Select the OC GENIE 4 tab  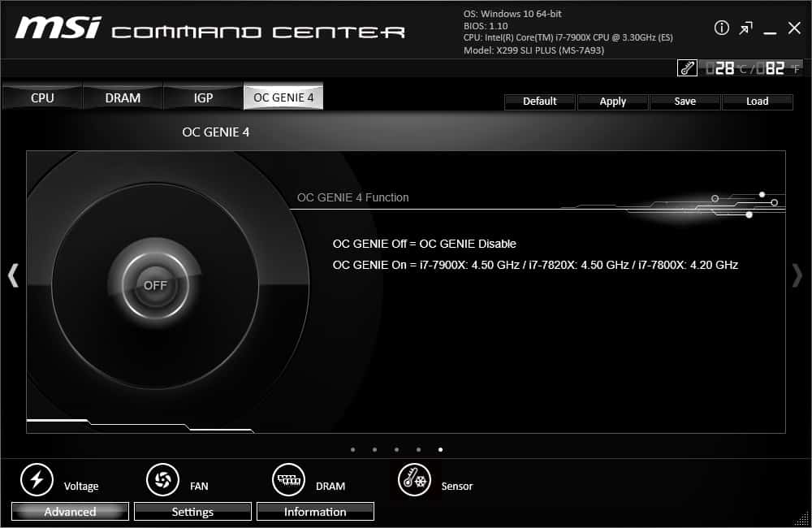[283, 97]
